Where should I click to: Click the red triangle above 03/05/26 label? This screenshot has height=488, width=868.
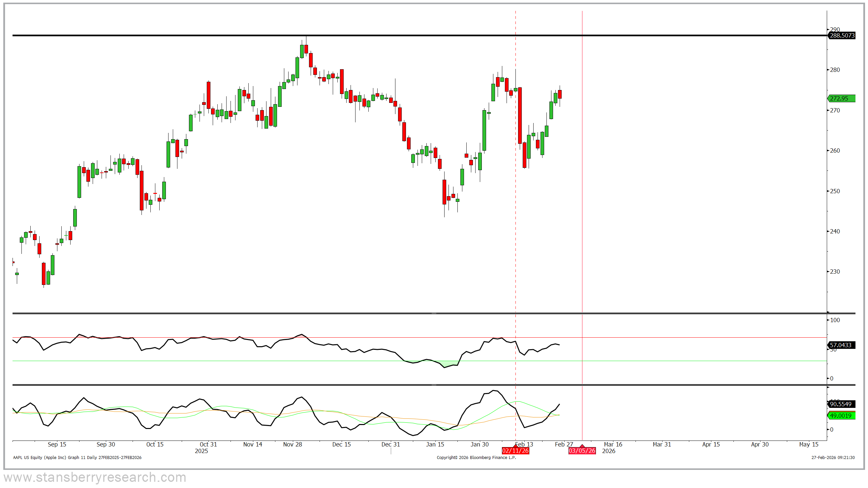582,446
